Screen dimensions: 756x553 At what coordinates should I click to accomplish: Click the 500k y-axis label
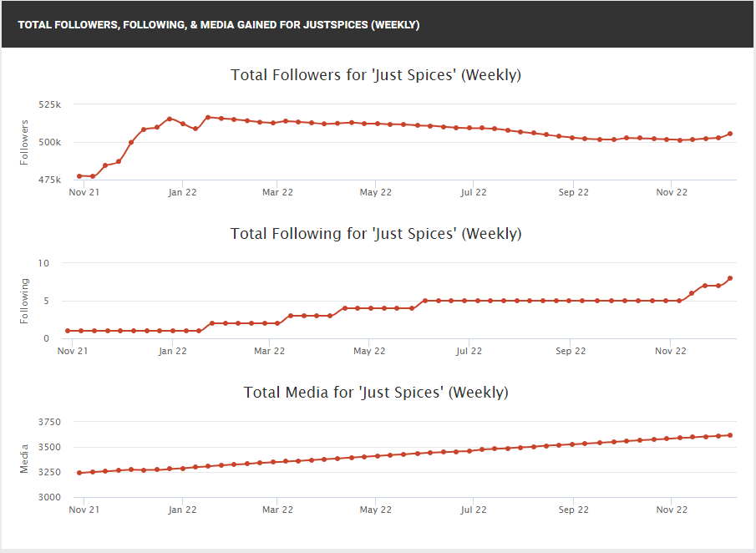pyautogui.click(x=49, y=142)
